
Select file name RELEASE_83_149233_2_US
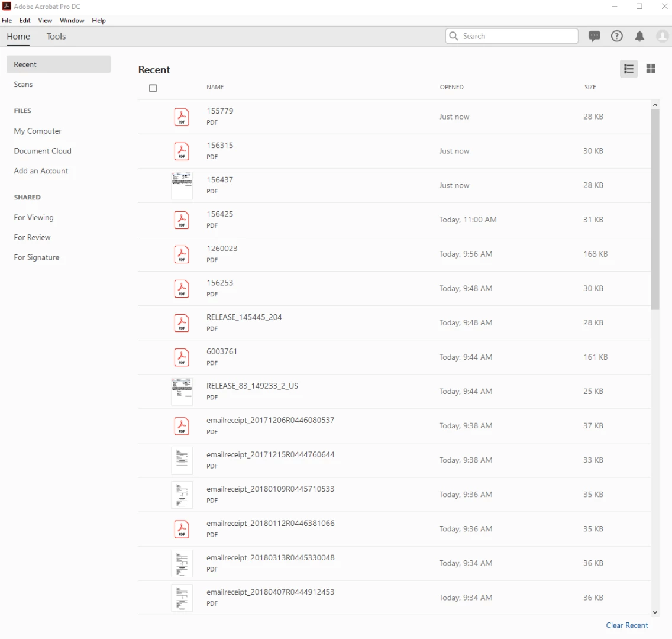click(252, 386)
